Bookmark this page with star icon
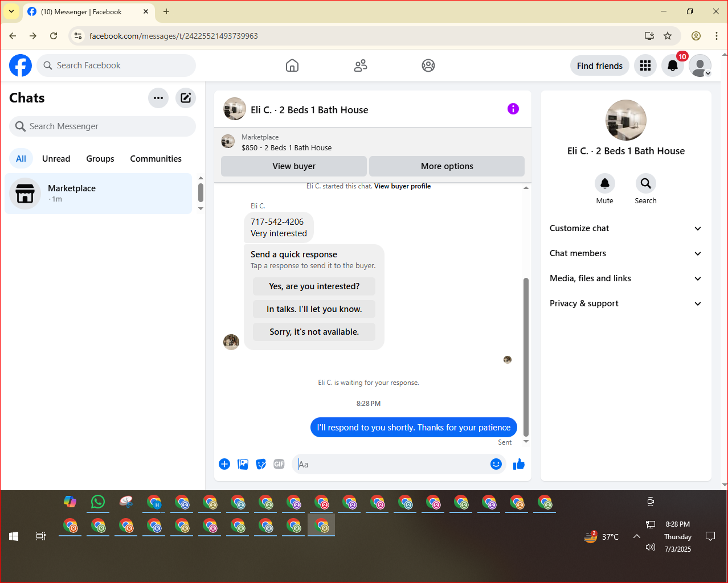This screenshot has width=728, height=583. tap(668, 36)
